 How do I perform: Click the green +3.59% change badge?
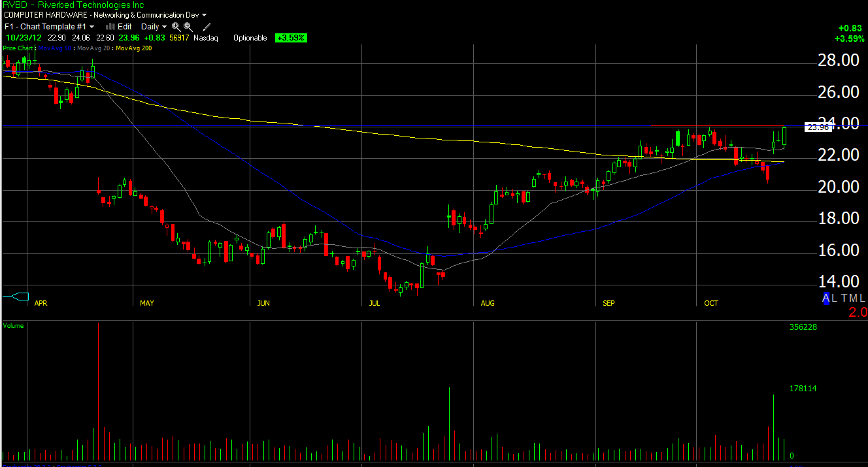click(291, 38)
